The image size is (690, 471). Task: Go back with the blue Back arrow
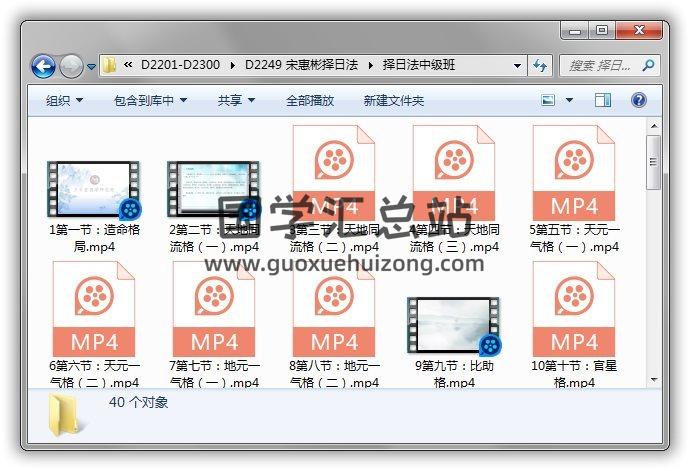coord(43,66)
